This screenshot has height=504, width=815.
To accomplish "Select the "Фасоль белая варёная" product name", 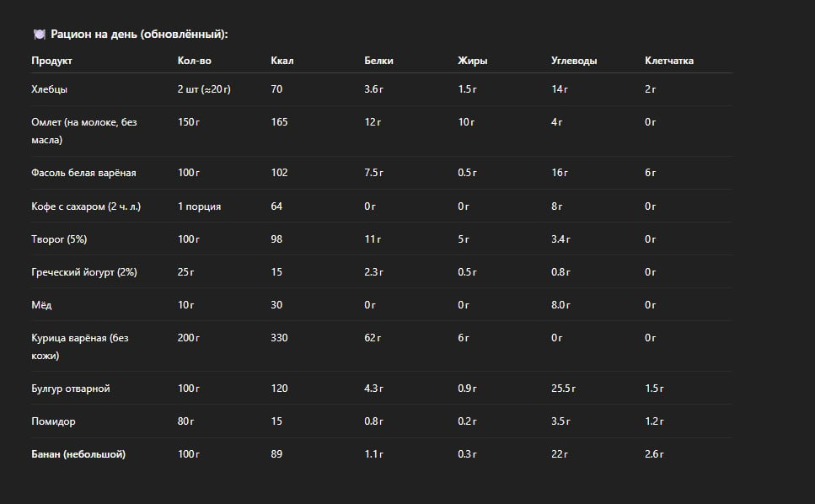I will point(83,173).
